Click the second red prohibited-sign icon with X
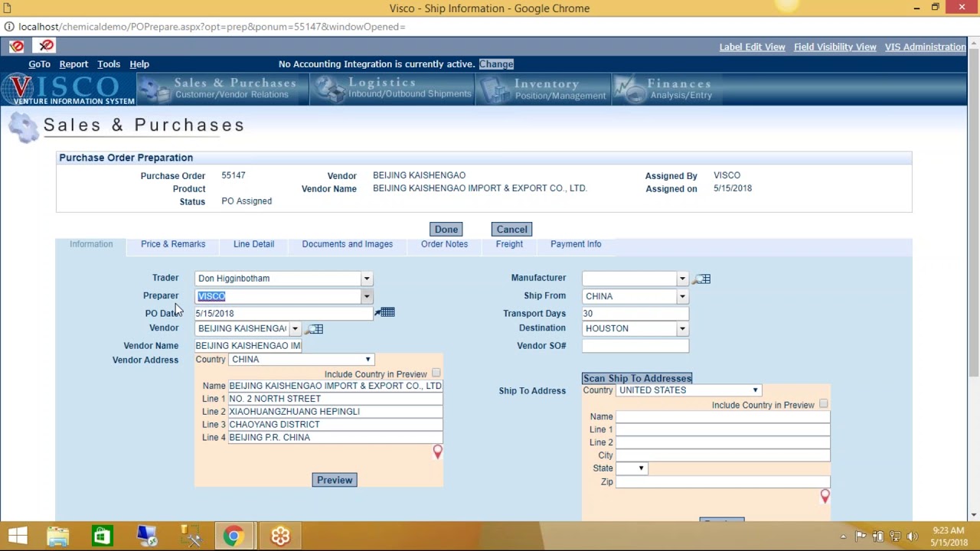980x551 pixels. point(47,47)
